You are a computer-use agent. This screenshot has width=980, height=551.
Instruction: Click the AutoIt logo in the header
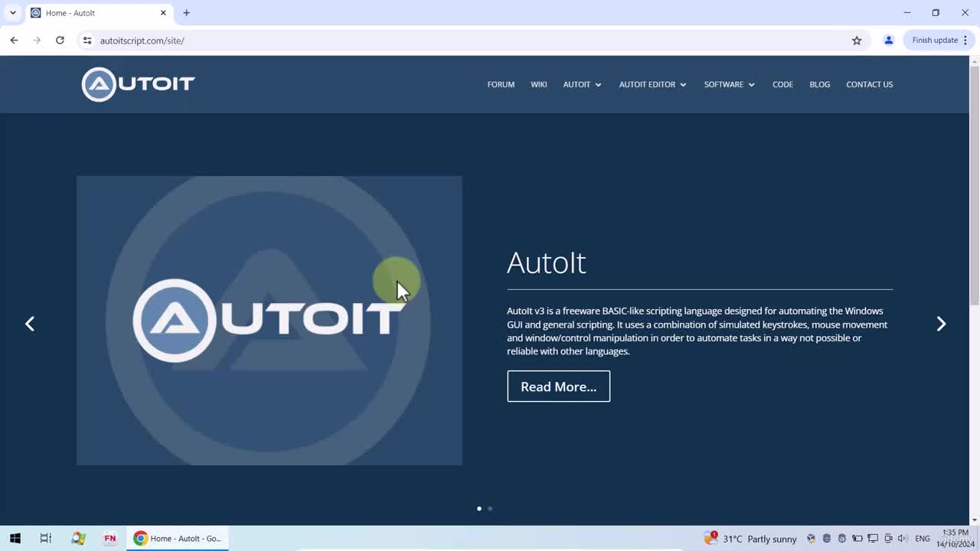[x=139, y=84]
